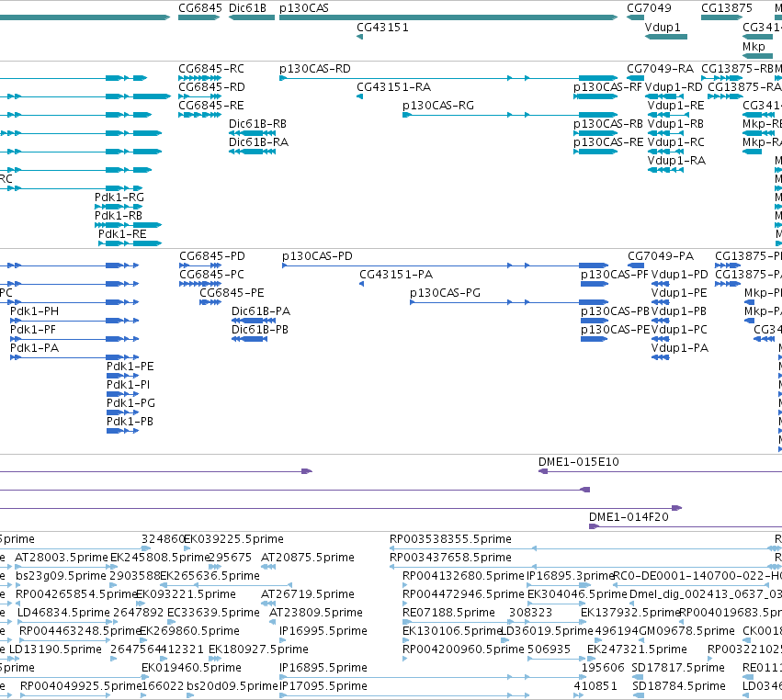
Task: Click transcript p130CAS-RD label
Action: (314, 69)
